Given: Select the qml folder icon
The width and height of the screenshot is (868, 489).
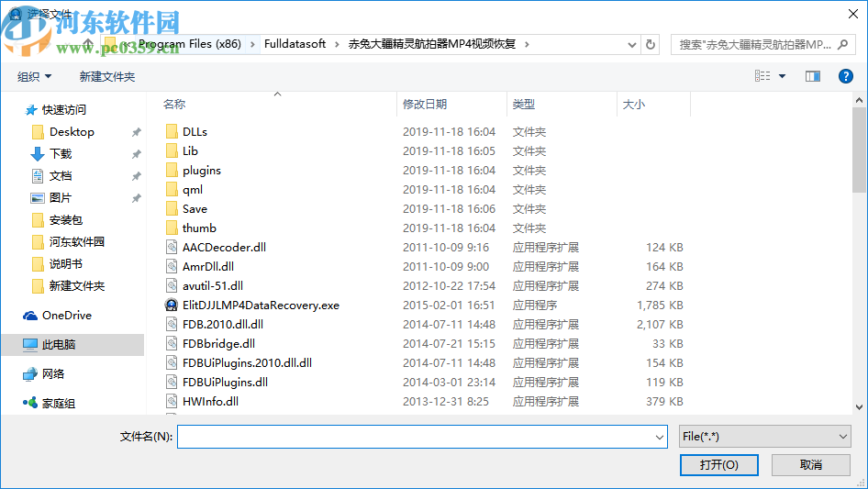Looking at the screenshot, I should [x=172, y=190].
